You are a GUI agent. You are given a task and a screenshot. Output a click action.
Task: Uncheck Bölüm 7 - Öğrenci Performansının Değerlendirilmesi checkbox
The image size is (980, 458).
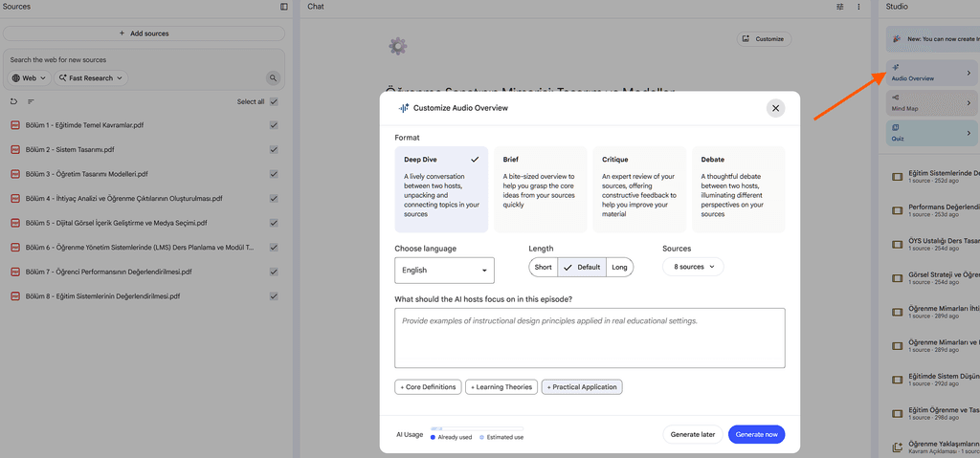tap(274, 272)
